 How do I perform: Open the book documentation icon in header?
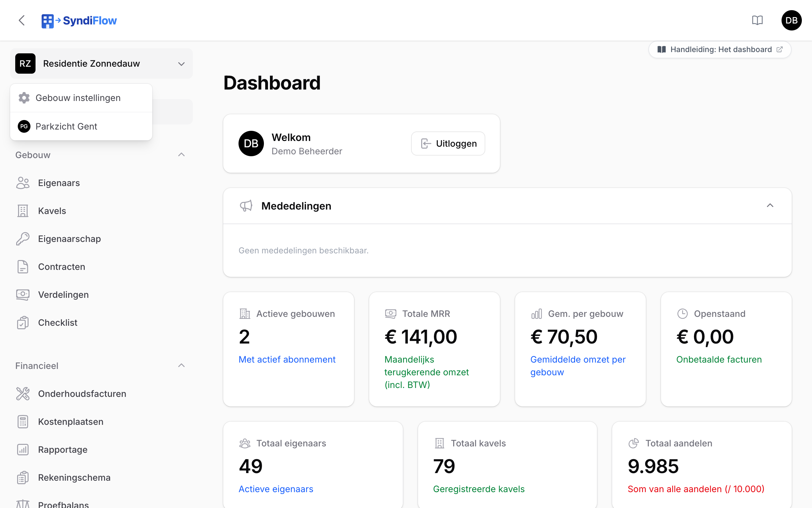757,21
